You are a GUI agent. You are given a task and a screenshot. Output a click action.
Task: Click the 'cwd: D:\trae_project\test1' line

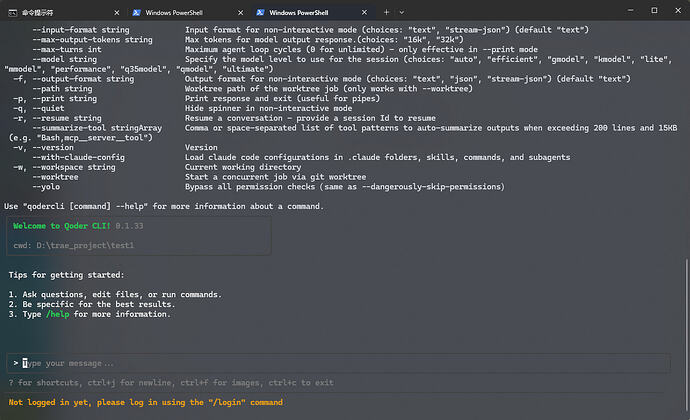click(73, 246)
